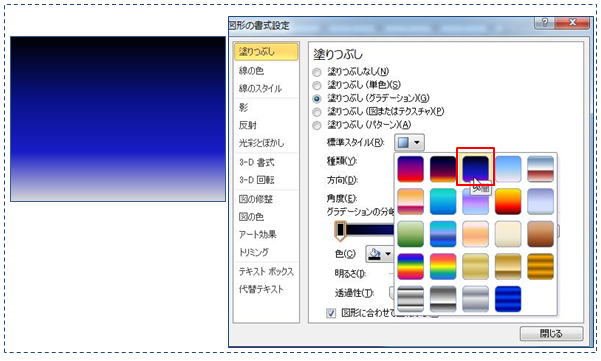Choose the rainbow gradient preset swatch
The height and width of the screenshot is (361, 601).
coord(411,266)
